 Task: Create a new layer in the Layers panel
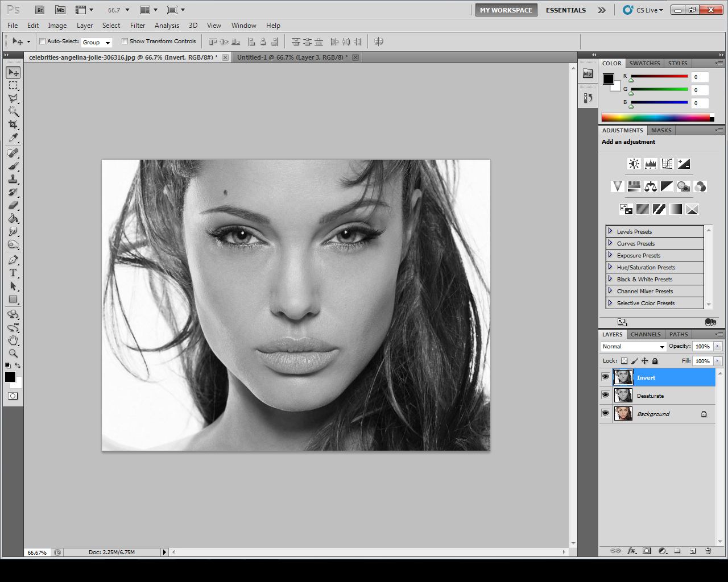(693, 550)
